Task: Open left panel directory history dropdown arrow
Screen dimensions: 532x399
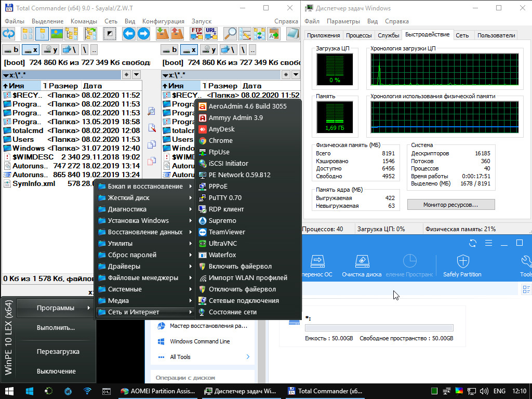Action: pos(136,75)
